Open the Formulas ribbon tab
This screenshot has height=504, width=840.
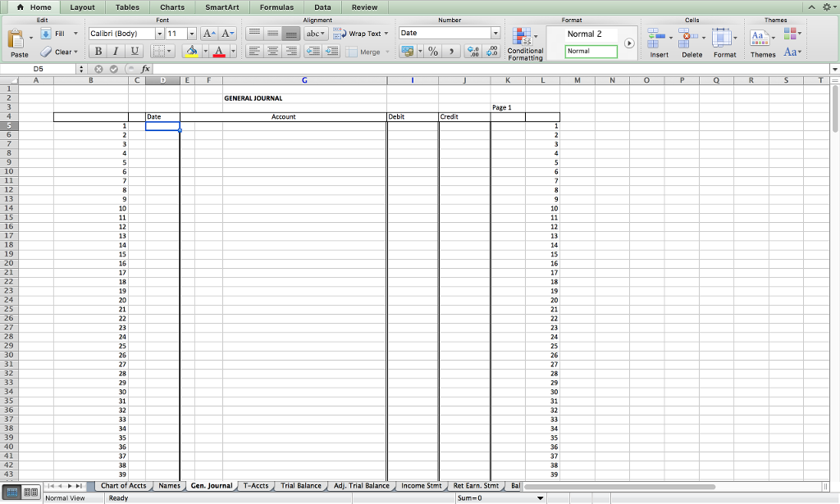coord(276,7)
